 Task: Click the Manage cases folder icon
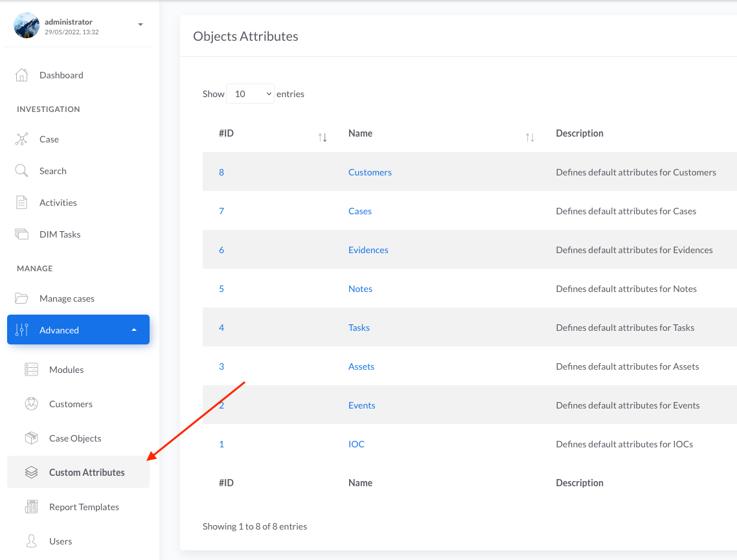point(22,298)
